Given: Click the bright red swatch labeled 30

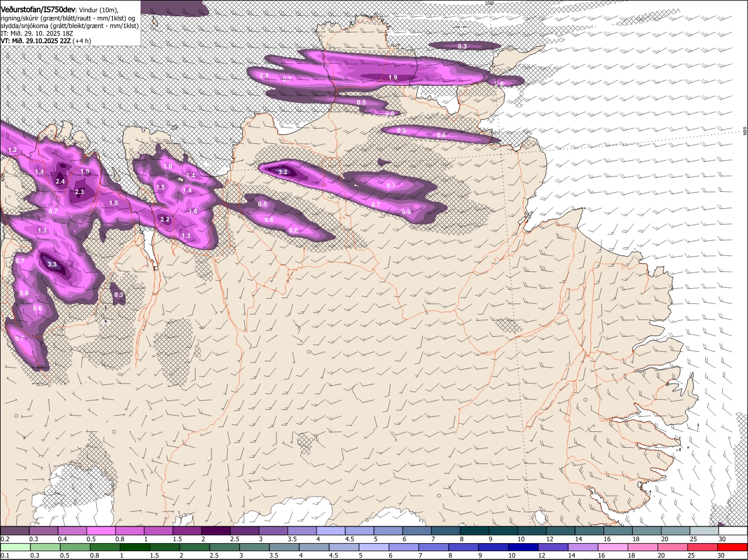Looking at the screenshot, I should click(733, 547).
